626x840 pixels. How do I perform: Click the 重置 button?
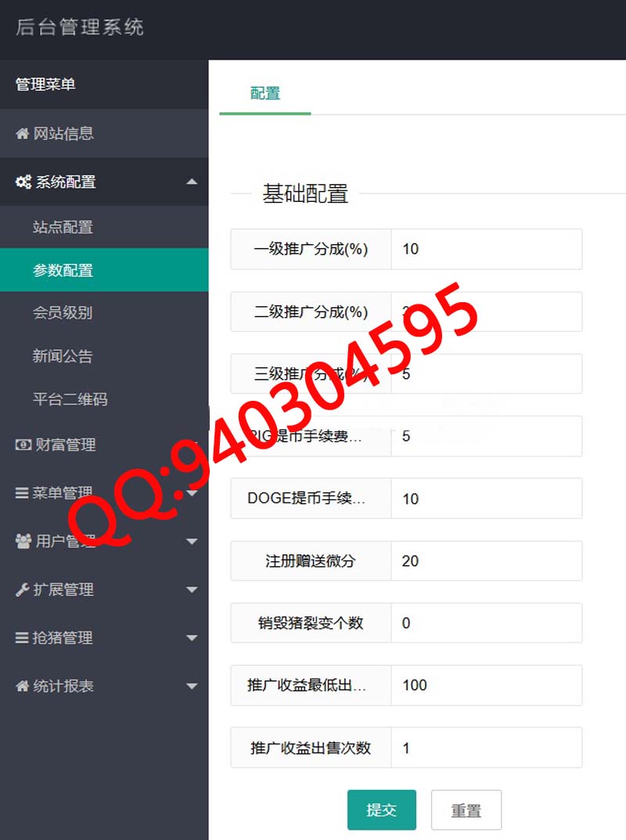click(x=466, y=809)
